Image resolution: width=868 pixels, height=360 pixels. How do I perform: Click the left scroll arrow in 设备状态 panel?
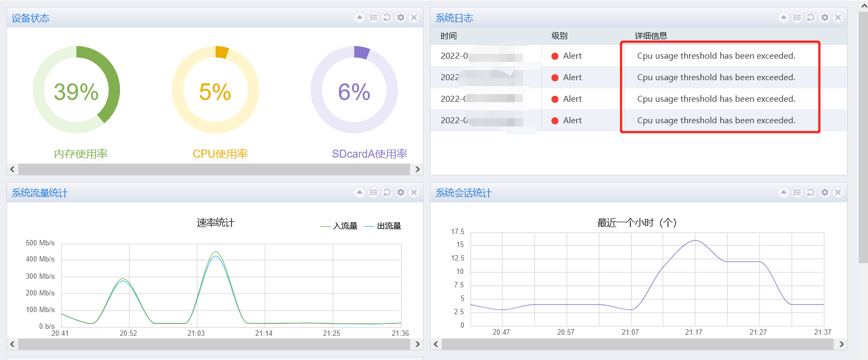(12, 169)
